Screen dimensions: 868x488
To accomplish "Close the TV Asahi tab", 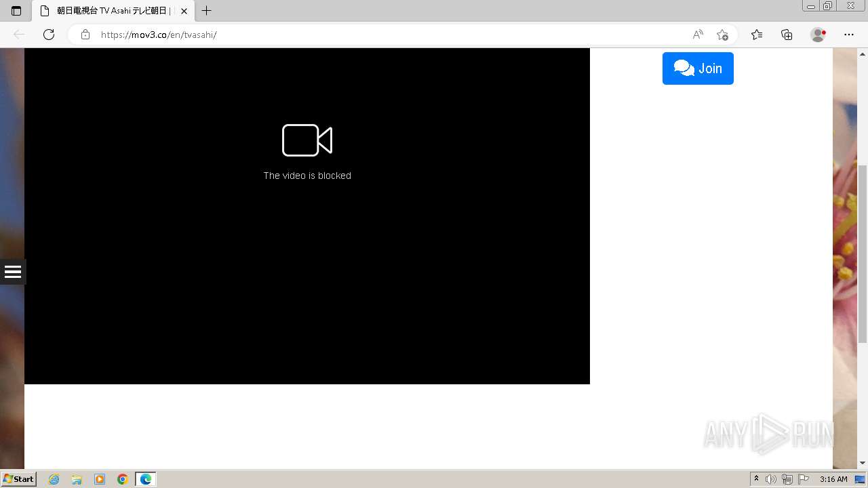I will pos(184,11).
